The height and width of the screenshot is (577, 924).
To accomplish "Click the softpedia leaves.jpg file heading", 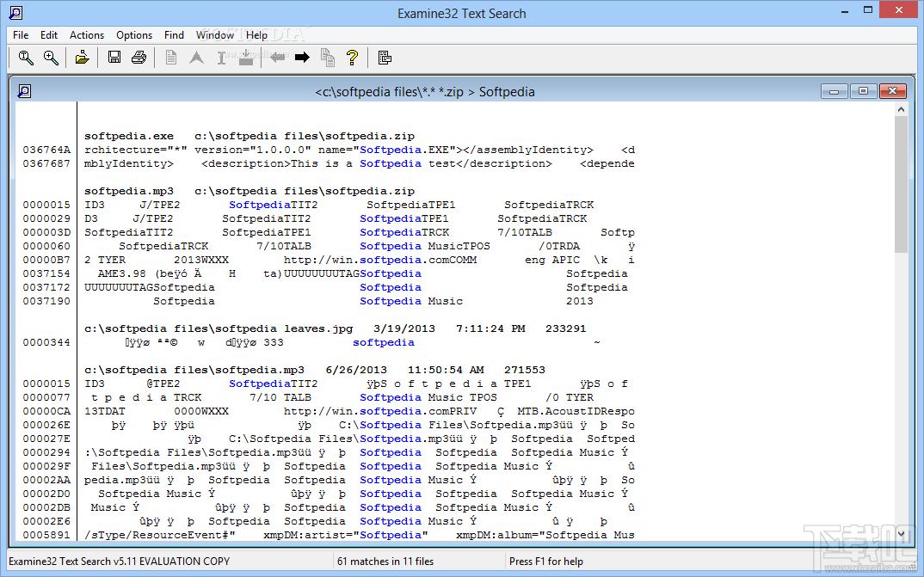I will pos(336,328).
